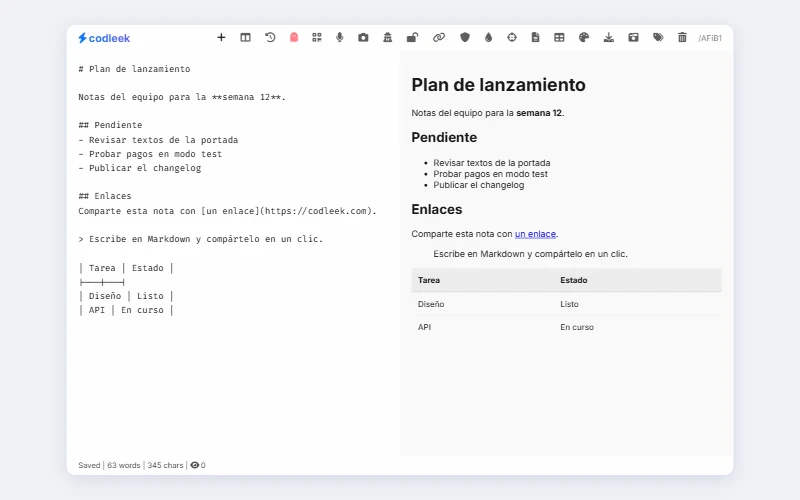Show the QR code icon
The width and height of the screenshot is (800, 500).
(x=317, y=37)
